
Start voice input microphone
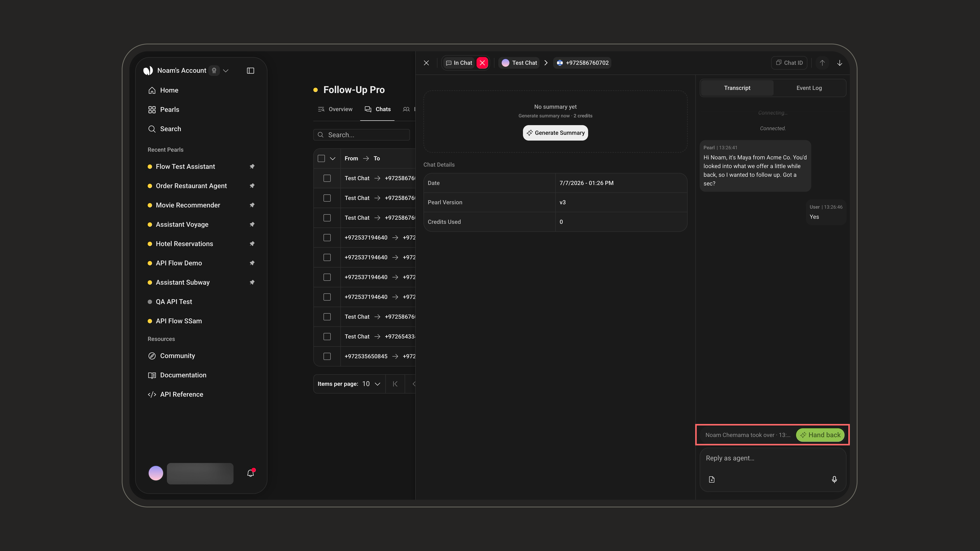click(834, 479)
